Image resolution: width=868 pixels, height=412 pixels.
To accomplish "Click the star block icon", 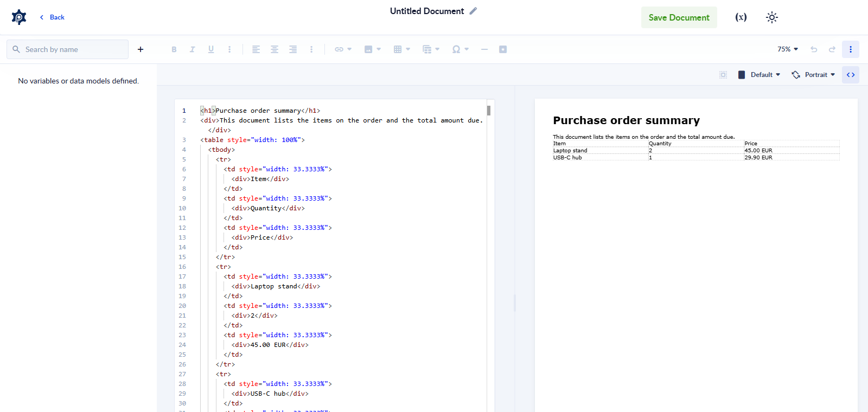I will (503, 49).
